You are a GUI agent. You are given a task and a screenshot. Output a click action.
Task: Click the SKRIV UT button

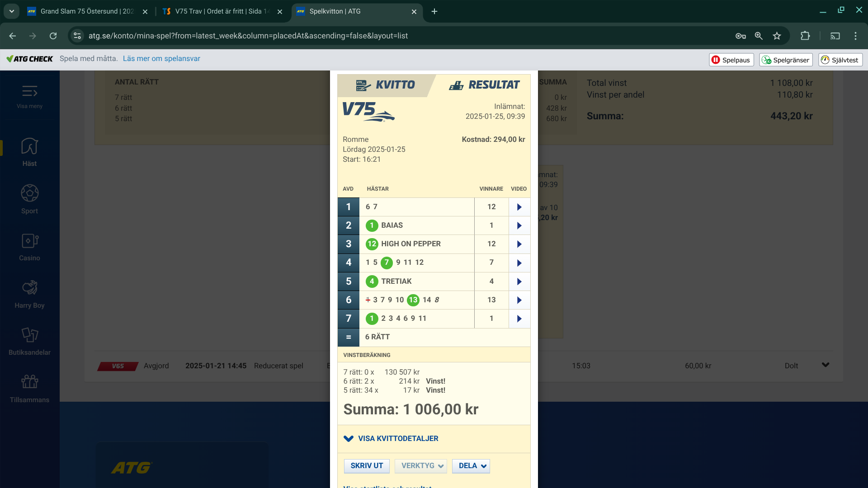pyautogui.click(x=367, y=466)
